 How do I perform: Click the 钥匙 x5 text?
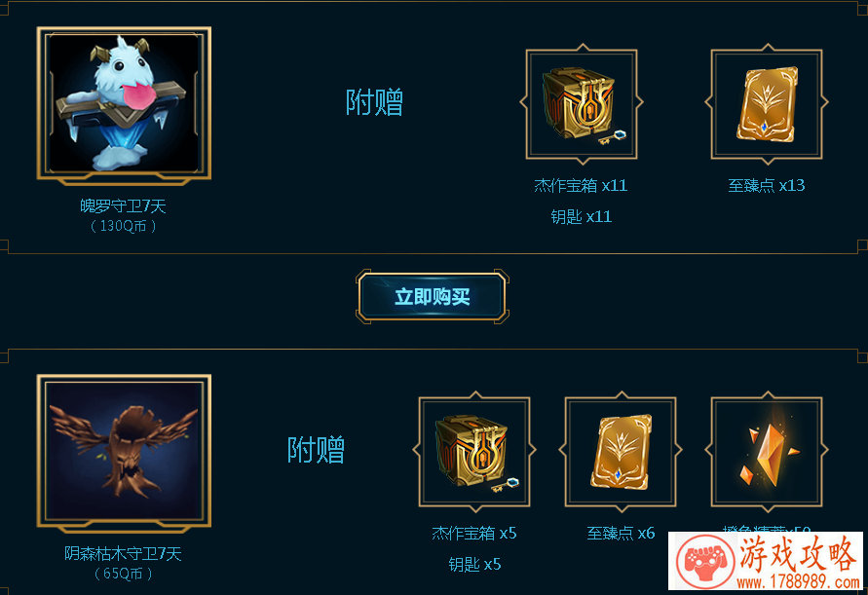474,564
